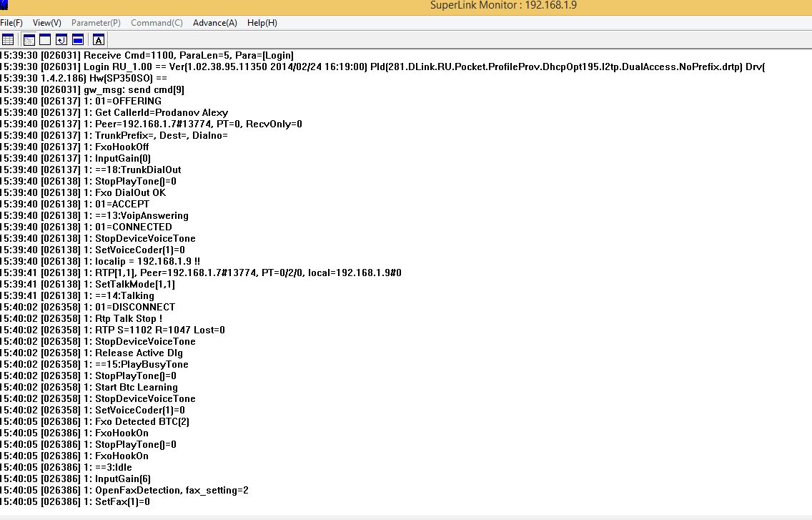Select log line starting 'Login RU_1.00 == Ver('
The width and height of the screenshot is (812, 520).
pos(382,67)
